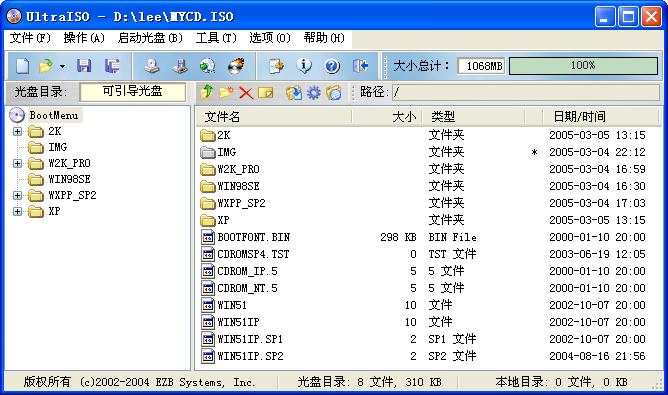The height and width of the screenshot is (395, 668).
Task: Select the CDROMSP4.TST file
Action: click(253, 254)
